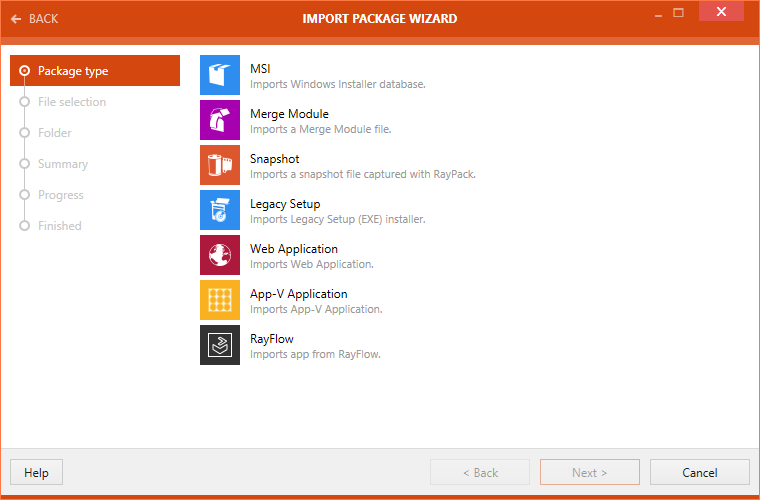The image size is (760, 500).
Task: Click the MSI package icon
Action: [220, 75]
